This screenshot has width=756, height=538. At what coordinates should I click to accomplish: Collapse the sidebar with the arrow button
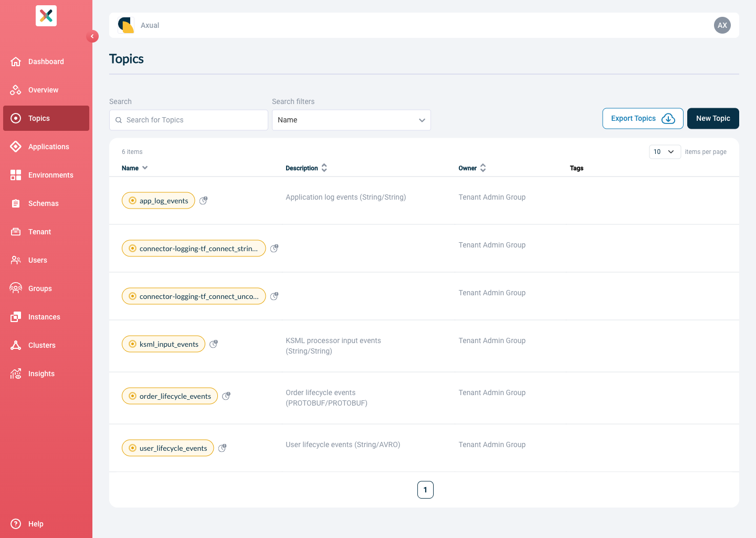tap(92, 36)
